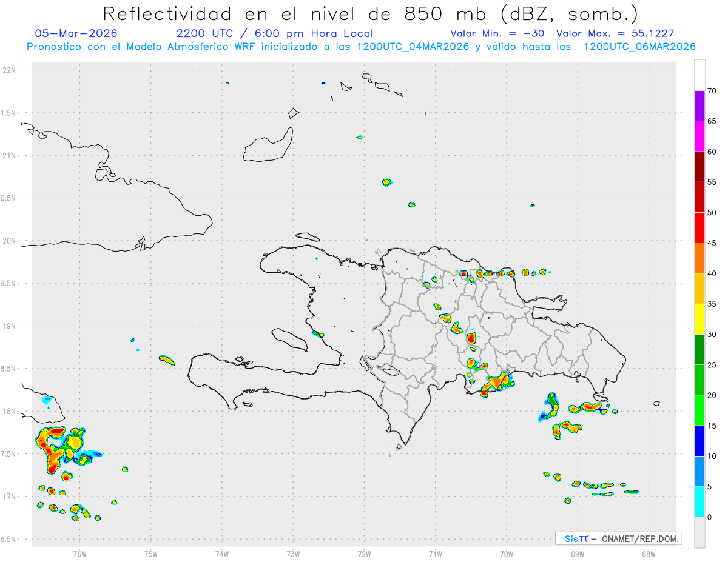Viewport: 728px width, 562px height.
Task: Click the colorbar value '60'
Action: [x=712, y=152]
